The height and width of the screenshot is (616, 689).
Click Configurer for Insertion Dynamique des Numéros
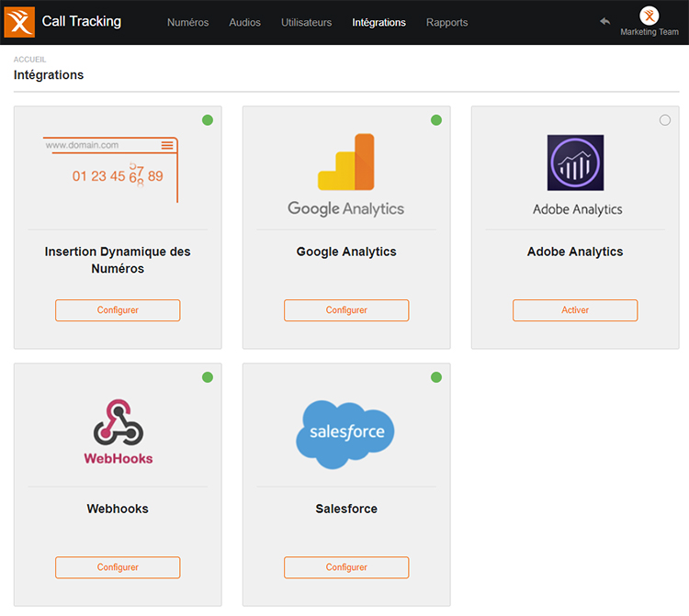tap(118, 310)
